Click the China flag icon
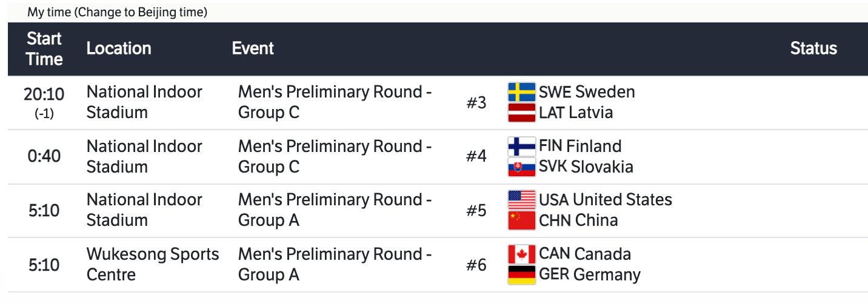 (x=521, y=220)
